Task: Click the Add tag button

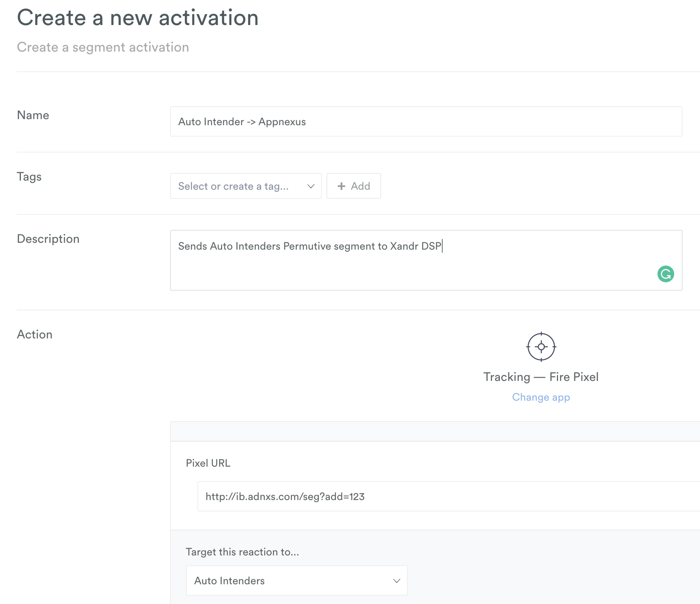Action: click(353, 186)
